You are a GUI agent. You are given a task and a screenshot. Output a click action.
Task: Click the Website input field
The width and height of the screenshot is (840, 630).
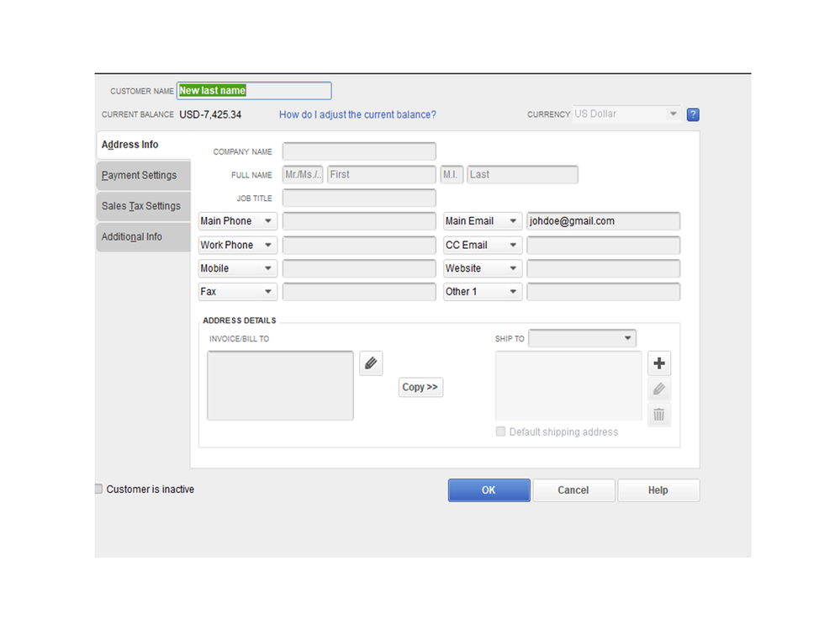(603, 268)
